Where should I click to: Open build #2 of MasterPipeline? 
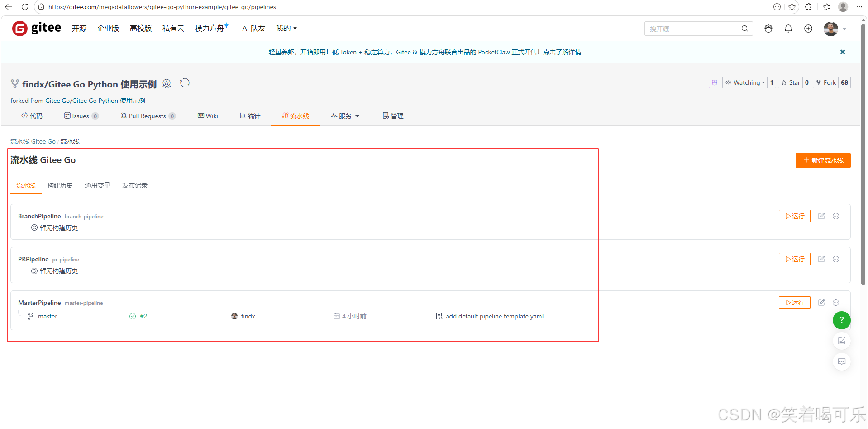click(143, 316)
